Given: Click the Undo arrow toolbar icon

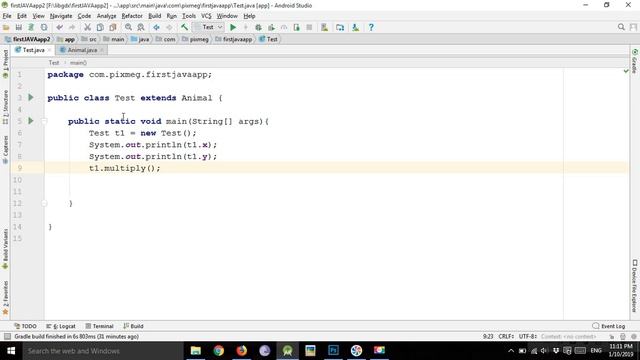Looking at the screenshot, I should click(60, 27).
